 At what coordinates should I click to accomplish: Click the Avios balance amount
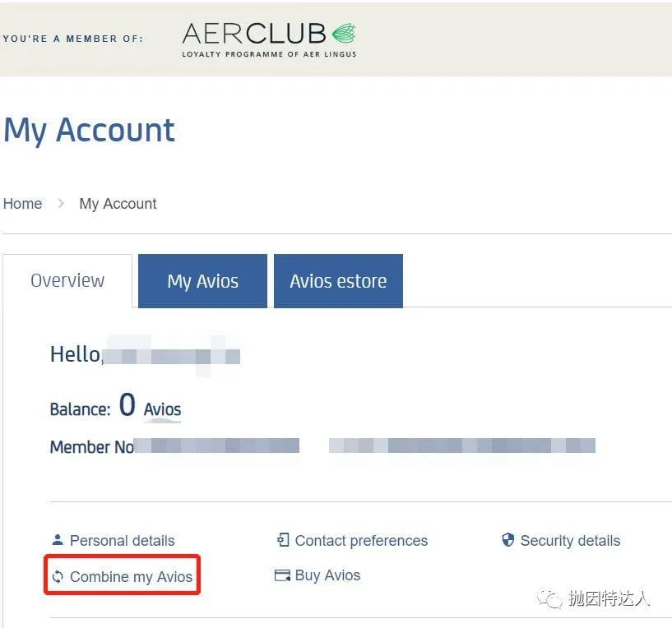(127, 404)
